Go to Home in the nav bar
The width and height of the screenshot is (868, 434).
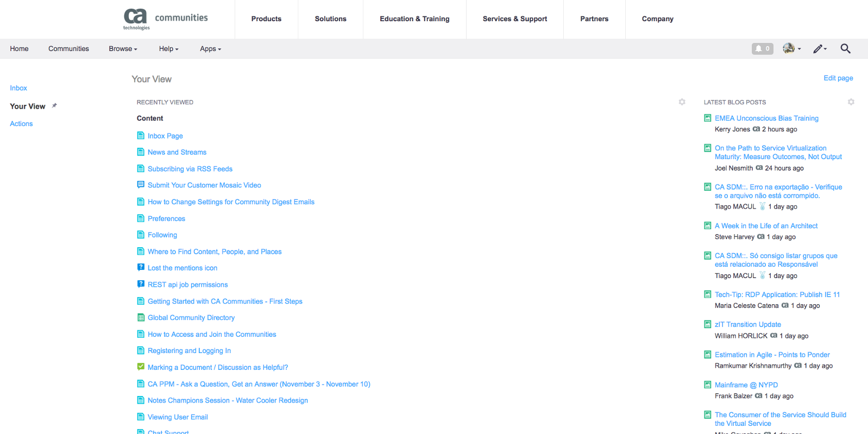19,49
